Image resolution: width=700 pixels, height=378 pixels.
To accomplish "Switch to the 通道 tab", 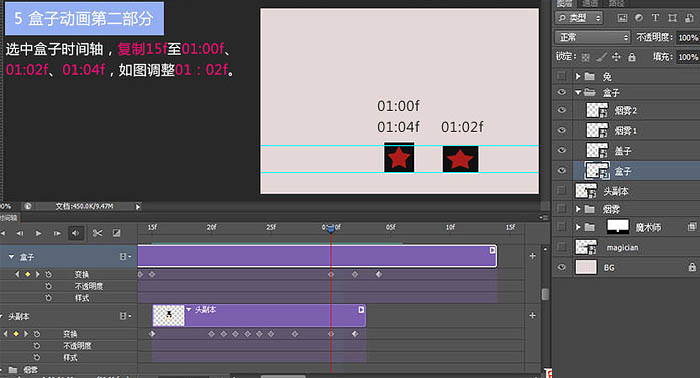I will 590,4.
